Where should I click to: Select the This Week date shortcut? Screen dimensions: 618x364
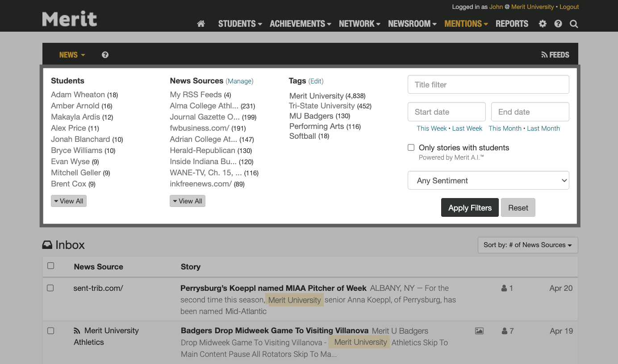pyautogui.click(x=431, y=128)
